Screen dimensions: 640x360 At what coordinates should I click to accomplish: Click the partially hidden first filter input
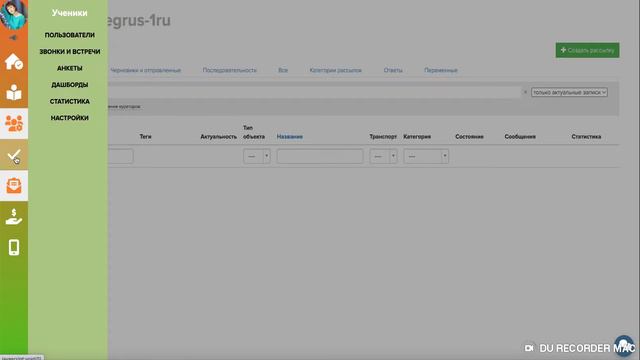click(120, 156)
